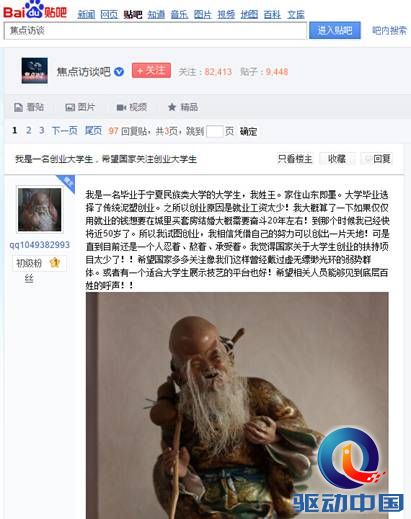Go to page 2 of replies
The image size is (411, 519).
(29, 130)
